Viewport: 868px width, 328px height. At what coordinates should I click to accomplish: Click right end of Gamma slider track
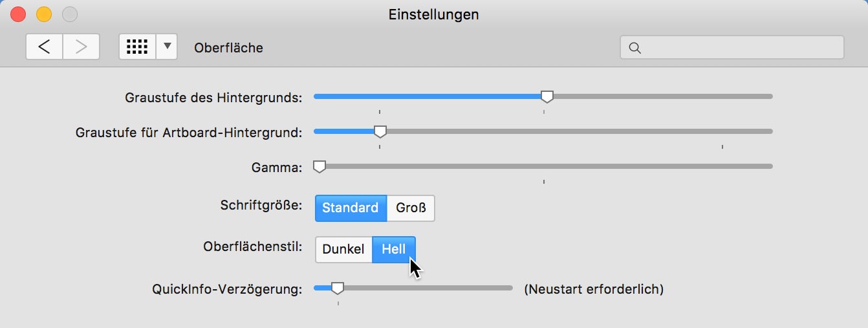click(768, 166)
